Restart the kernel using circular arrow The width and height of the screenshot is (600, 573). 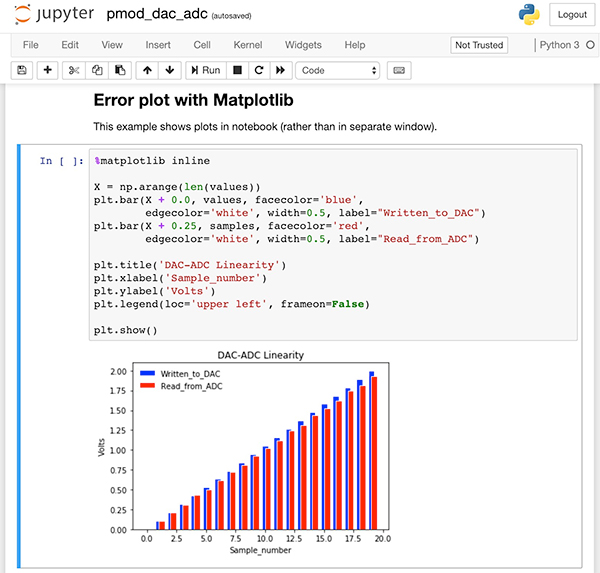pos(259,70)
